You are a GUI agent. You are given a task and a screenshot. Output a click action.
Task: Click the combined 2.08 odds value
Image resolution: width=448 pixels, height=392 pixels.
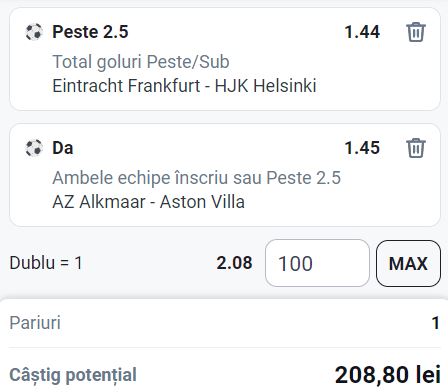(x=234, y=263)
